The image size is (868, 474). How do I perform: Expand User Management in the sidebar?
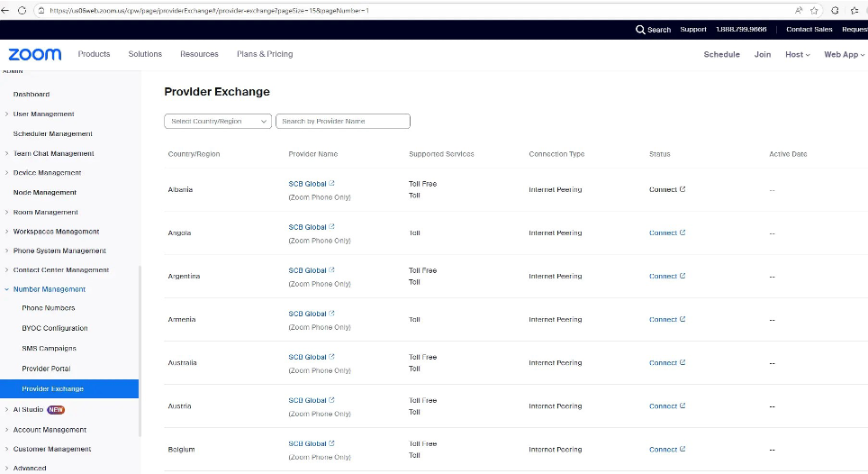[x=7, y=114]
